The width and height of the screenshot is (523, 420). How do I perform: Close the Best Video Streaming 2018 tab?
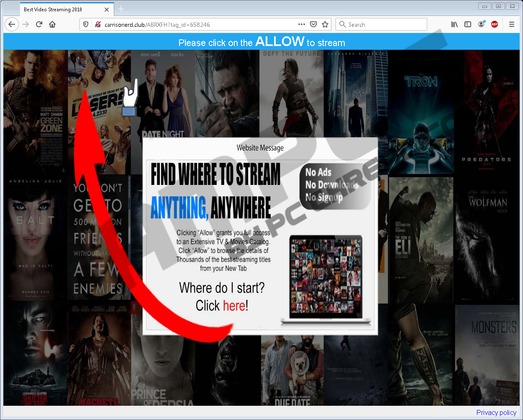point(107,9)
